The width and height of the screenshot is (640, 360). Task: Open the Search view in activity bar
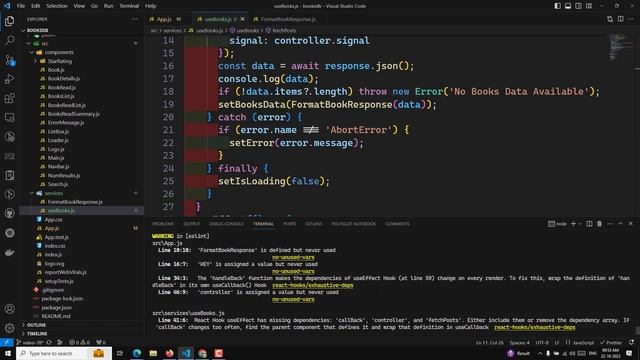point(9,40)
